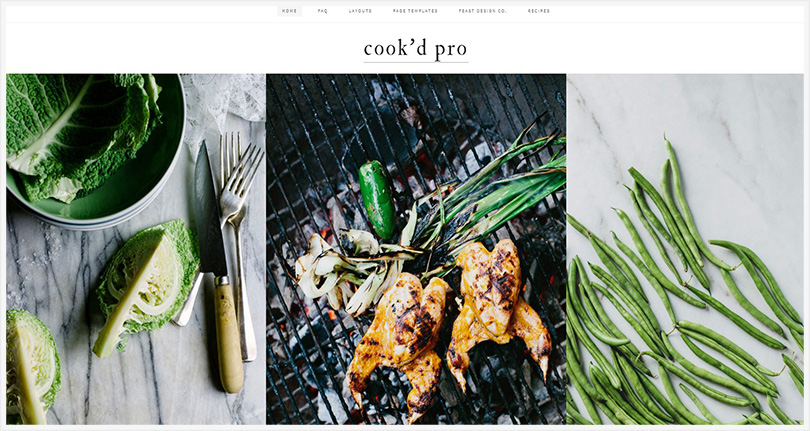Image resolution: width=810 pixels, height=431 pixels.
Task: Click the grilled sliced onion
Action: pyautogui.click(x=346, y=271)
